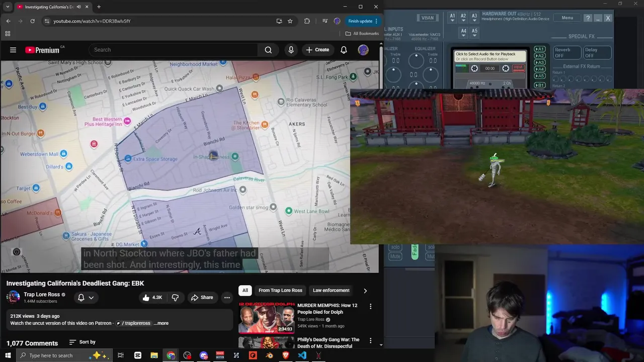644x362 pixels.
Task: Open A5 hardware output device dropdown
Action: click(x=474, y=33)
